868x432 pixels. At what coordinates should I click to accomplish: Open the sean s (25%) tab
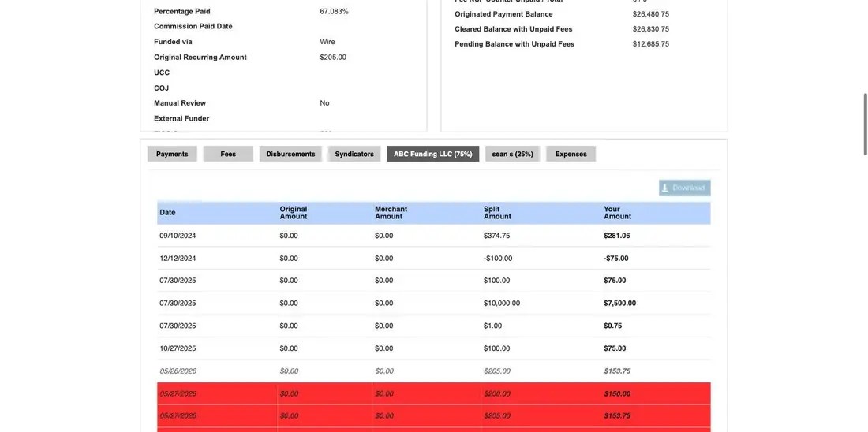tap(513, 154)
